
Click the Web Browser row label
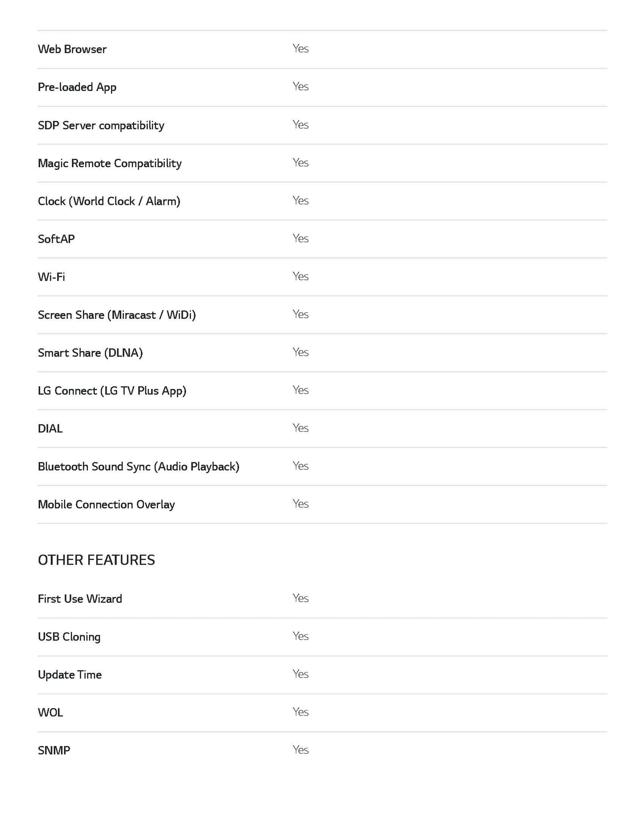click(x=72, y=49)
